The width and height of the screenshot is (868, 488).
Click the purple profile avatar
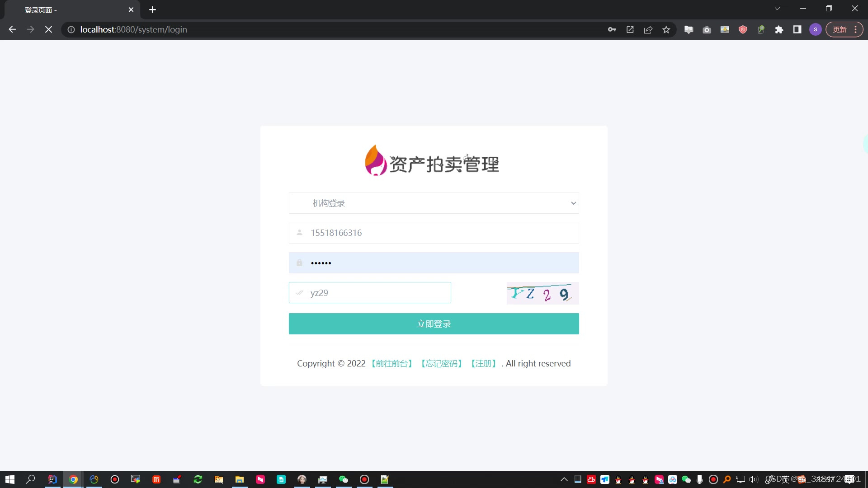click(x=815, y=29)
